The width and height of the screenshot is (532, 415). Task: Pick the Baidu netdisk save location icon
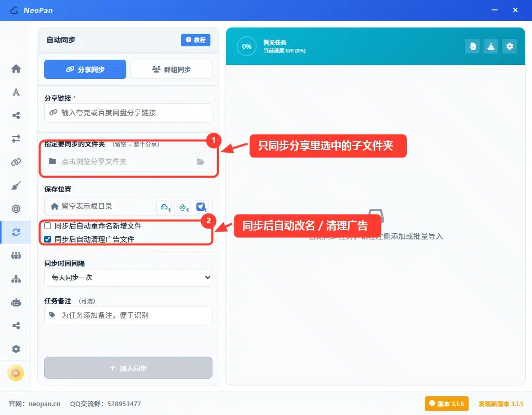183,207
